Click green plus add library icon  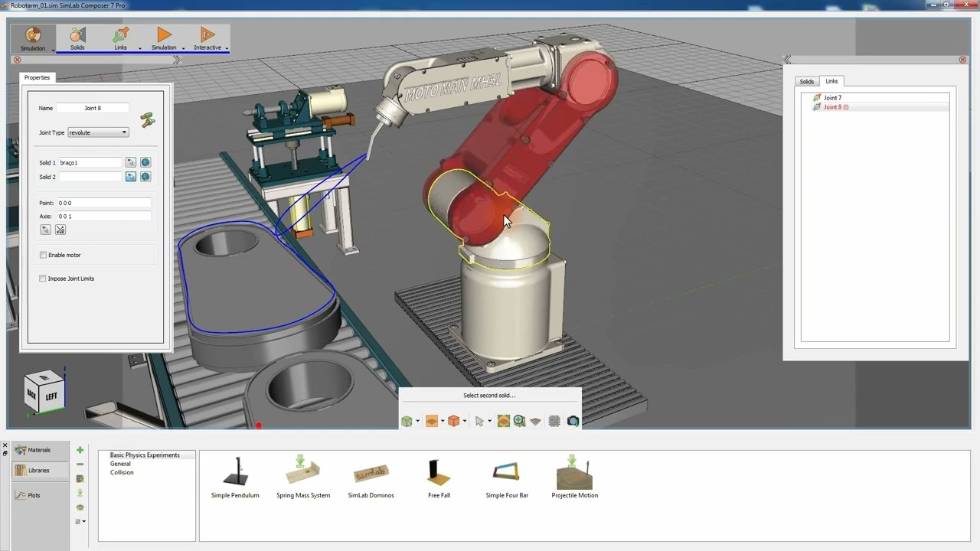tap(80, 450)
